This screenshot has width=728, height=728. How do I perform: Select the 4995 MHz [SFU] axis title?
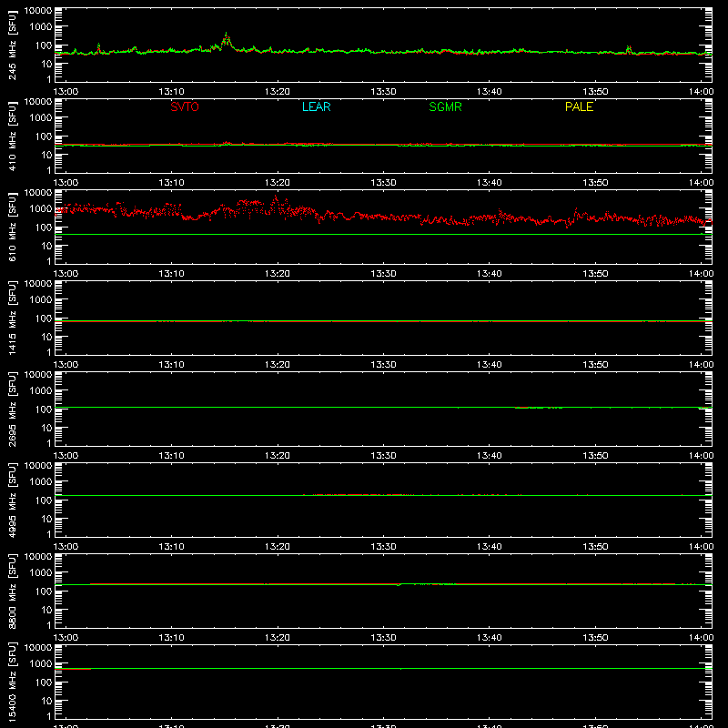[x=13, y=500]
